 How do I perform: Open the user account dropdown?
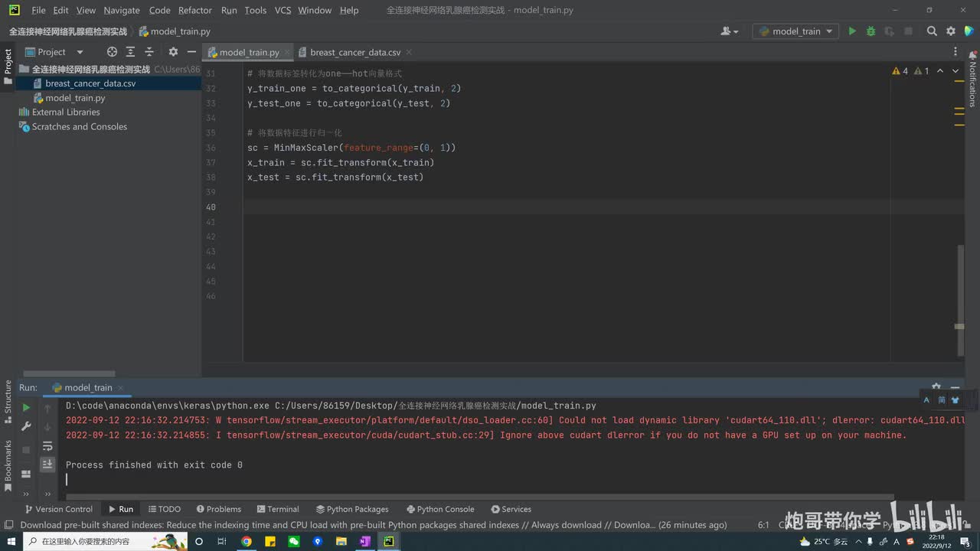pyautogui.click(x=730, y=31)
